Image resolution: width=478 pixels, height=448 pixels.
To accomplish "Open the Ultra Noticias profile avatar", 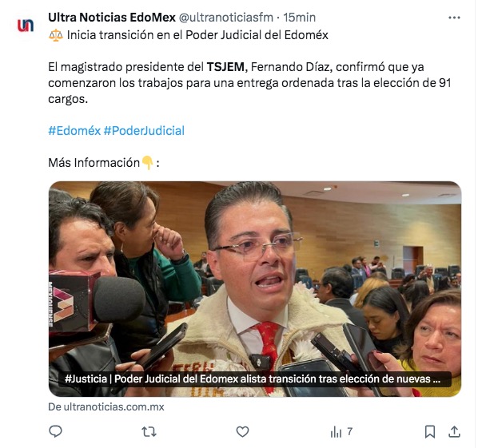I will point(26,26).
